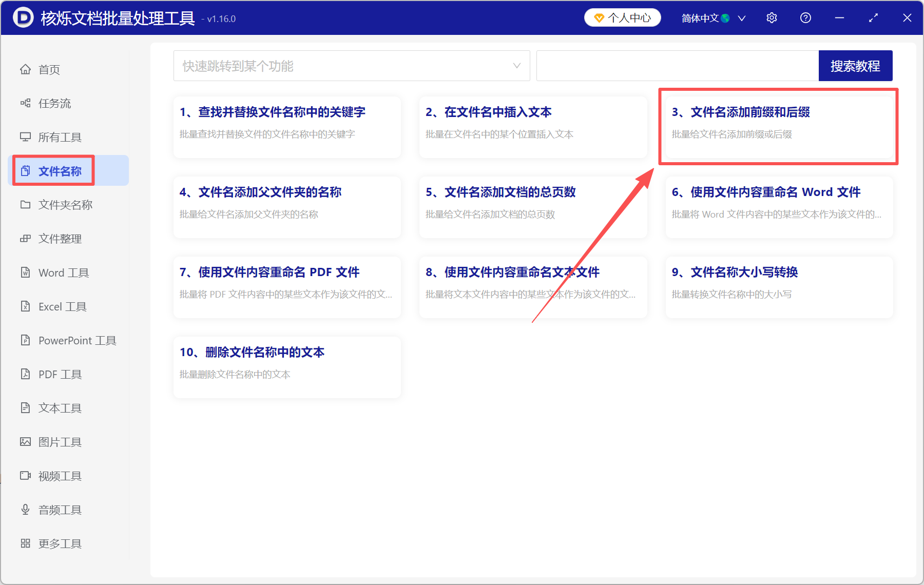Open the 文件整理 tools
The height and width of the screenshot is (585, 924).
(58, 238)
